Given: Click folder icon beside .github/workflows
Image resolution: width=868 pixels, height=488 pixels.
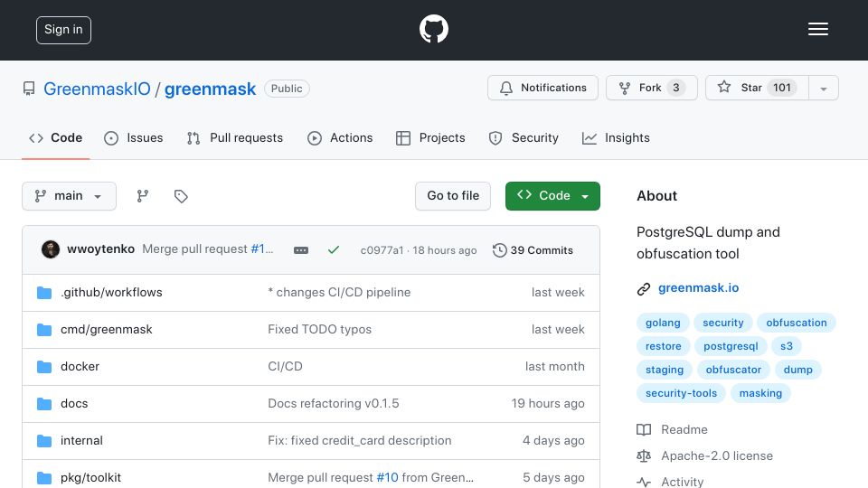Looking at the screenshot, I should point(44,292).
